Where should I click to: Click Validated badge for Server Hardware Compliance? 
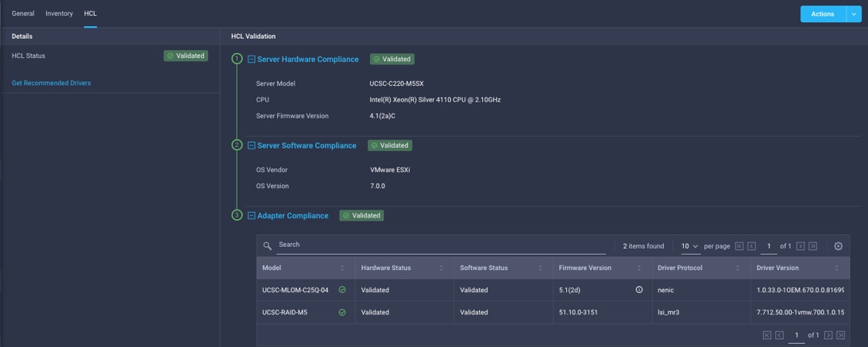point(392,60)
